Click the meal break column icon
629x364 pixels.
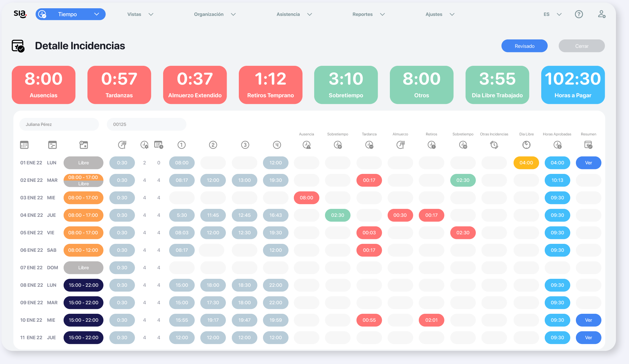point(122,145)
